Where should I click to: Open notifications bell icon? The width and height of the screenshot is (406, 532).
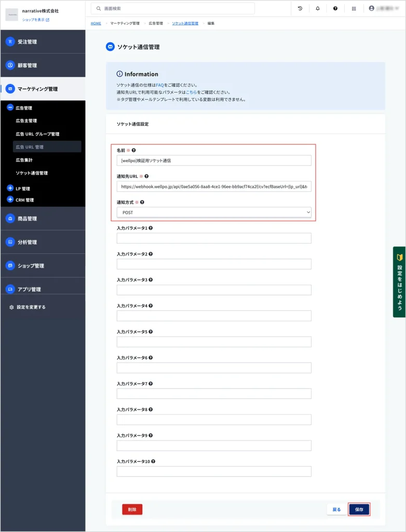point(318,8)
